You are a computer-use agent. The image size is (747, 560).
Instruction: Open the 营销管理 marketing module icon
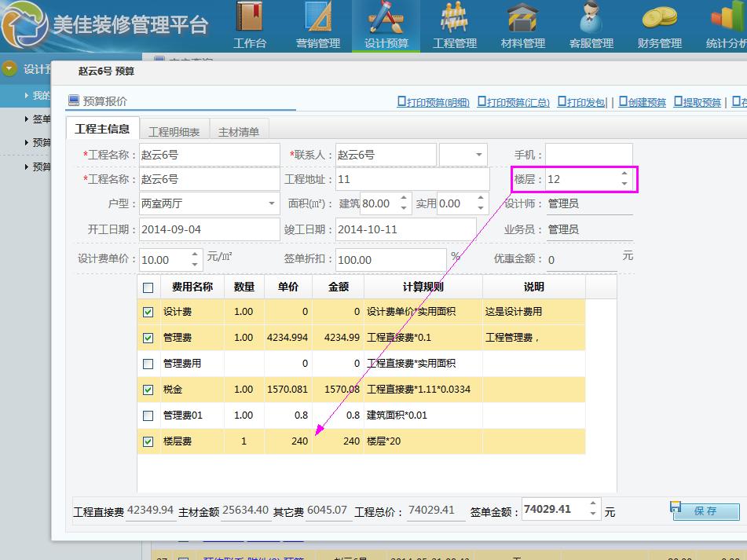318,18
